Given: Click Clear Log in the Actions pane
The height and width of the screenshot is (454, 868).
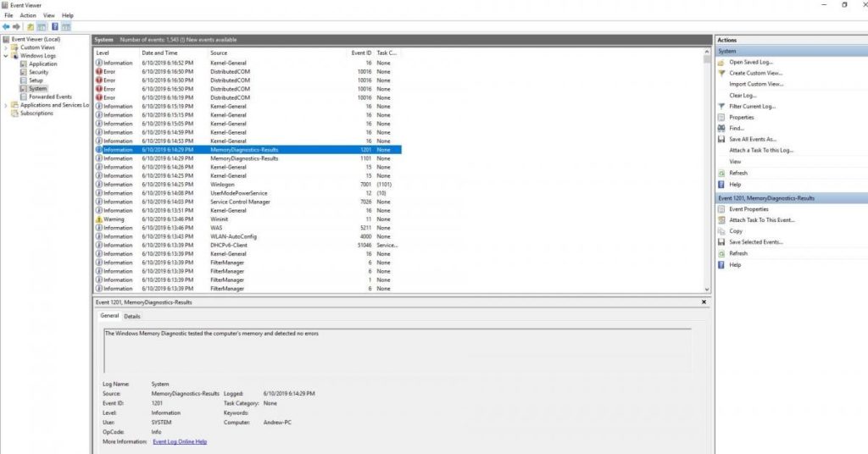Looking at the screenshot, I should click(742, 95).
